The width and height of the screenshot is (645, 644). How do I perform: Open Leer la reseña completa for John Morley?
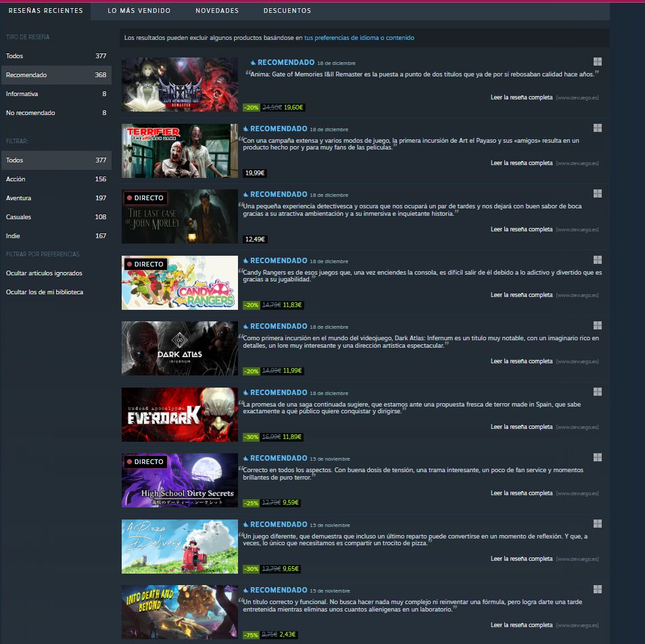pos(521,229)
